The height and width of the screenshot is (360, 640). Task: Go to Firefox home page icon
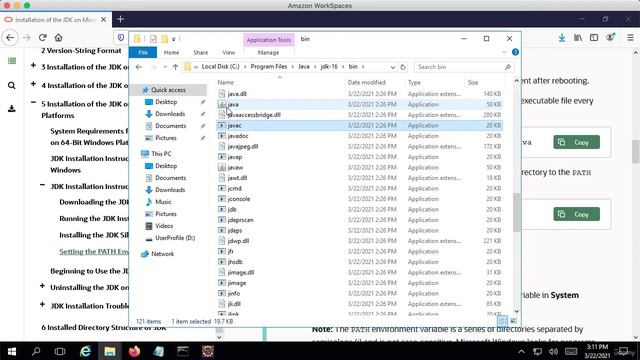58,38
